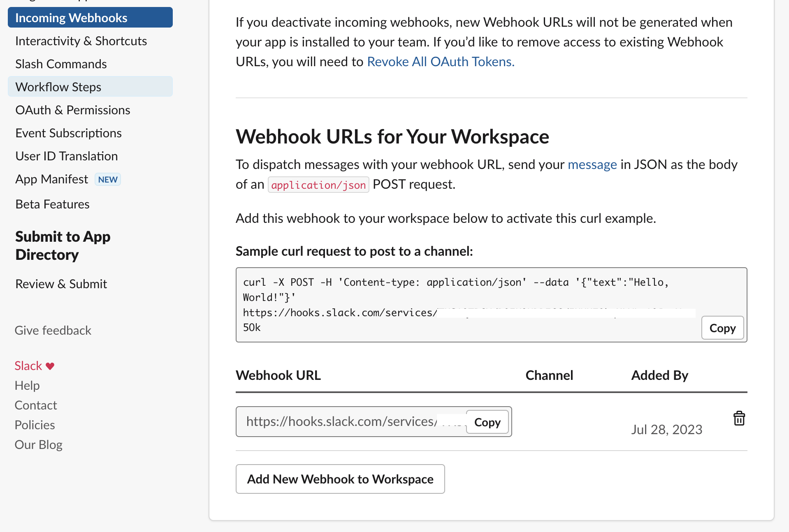Open the Slack footer link
The width and height of the screenshot is (789, 532).
click(28, 366)
